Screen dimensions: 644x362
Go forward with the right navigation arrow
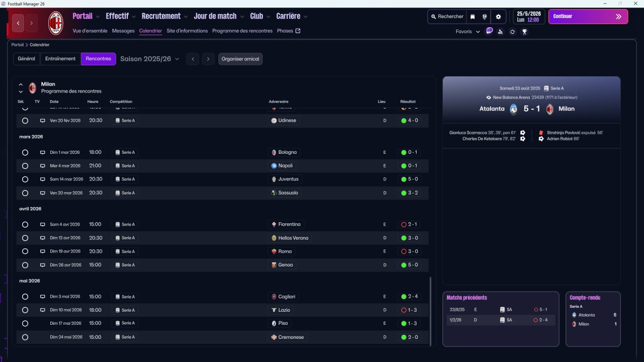coord(31,23)
